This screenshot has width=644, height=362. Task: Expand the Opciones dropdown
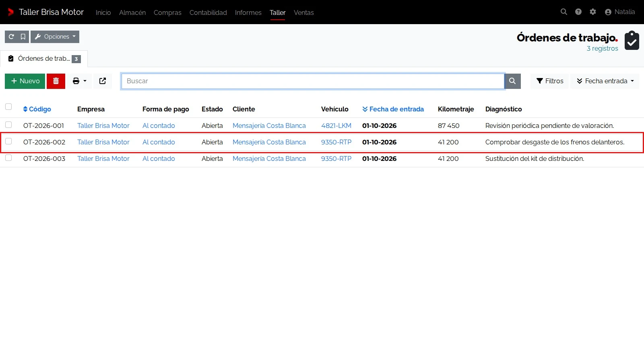coord(55,37)
